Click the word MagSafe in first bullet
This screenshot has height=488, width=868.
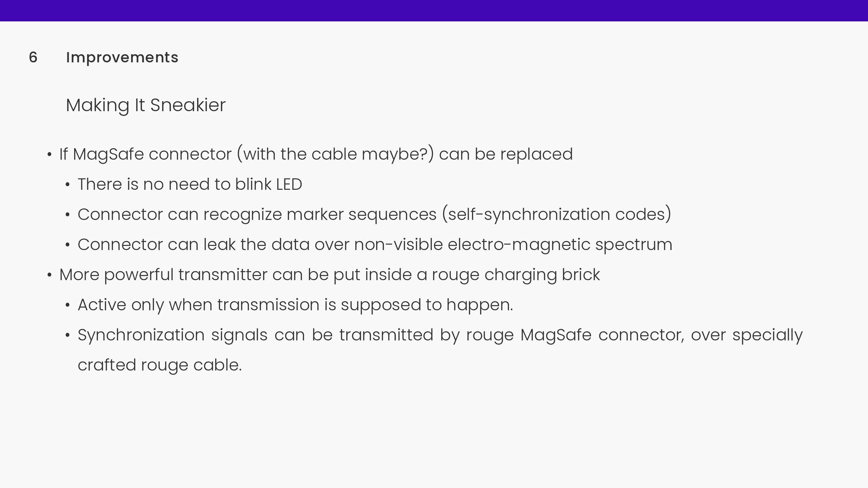[108, 155]
